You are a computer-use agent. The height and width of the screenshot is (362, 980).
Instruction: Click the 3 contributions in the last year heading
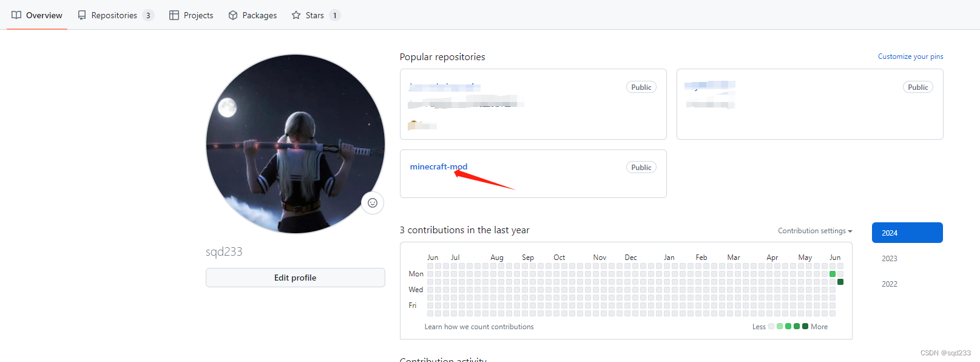coord(464,230)
